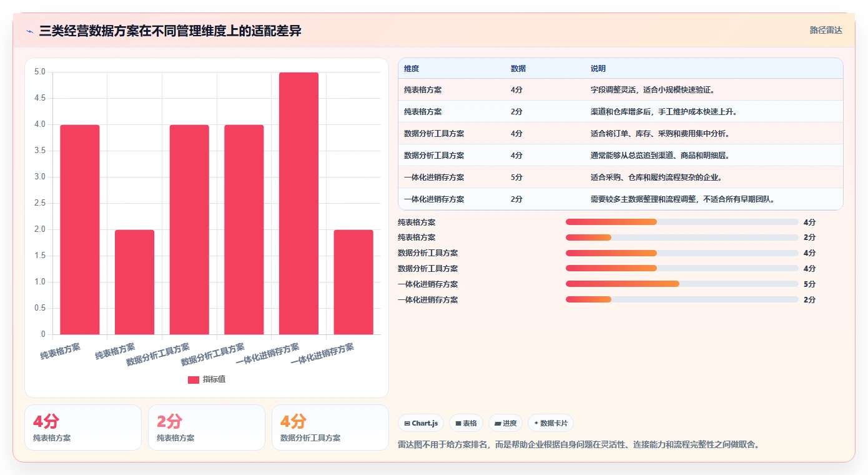Click the tallest chart bar reaching 5.0
The height and width of the screenshot is (475, 868).
pos(298,203)
